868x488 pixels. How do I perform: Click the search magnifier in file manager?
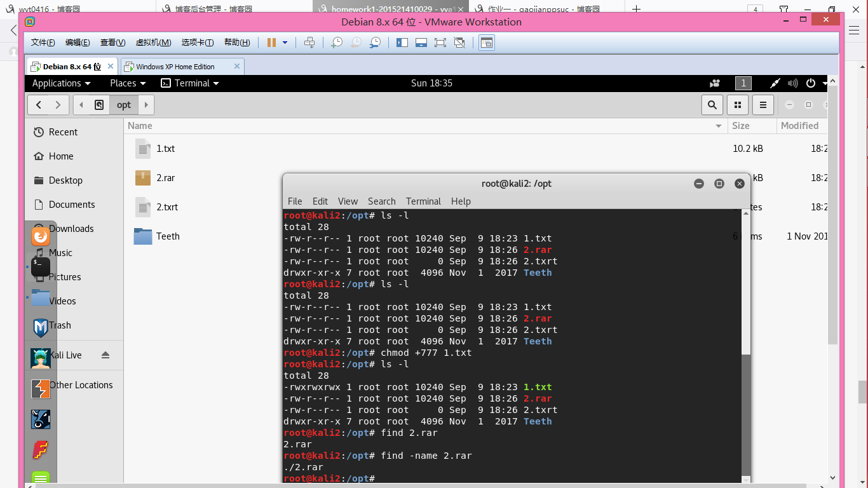coord(712,105)
